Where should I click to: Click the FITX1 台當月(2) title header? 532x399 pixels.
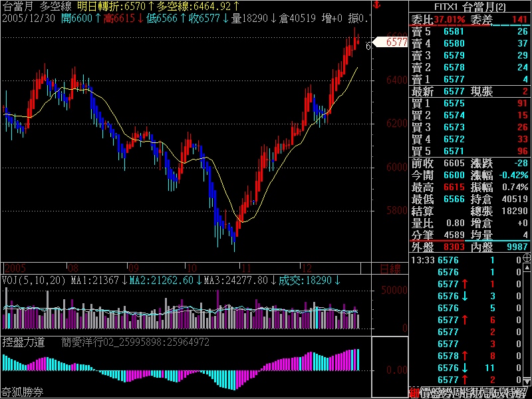pyautogui.click(x=469, y=7)
